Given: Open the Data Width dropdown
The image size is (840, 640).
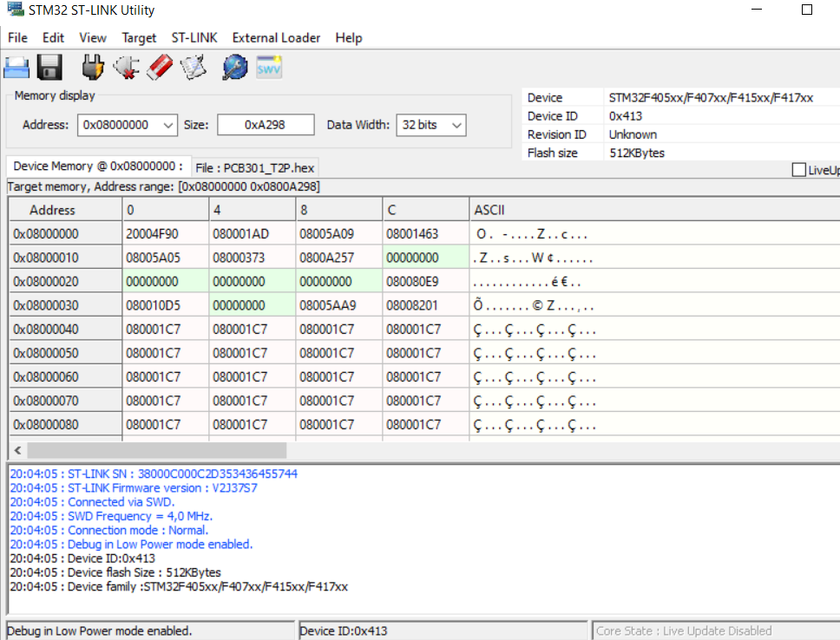Looking at the screenshot, I should 456,125.
